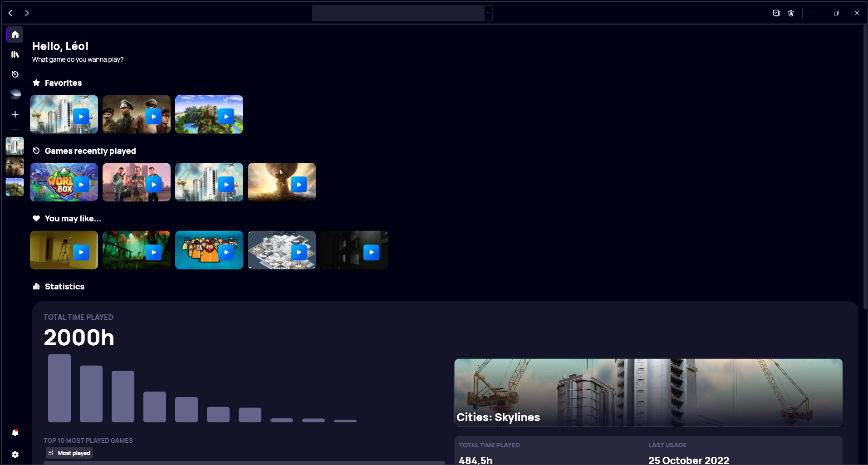Click the user avatar in sidebar

(x=15, y=94)
